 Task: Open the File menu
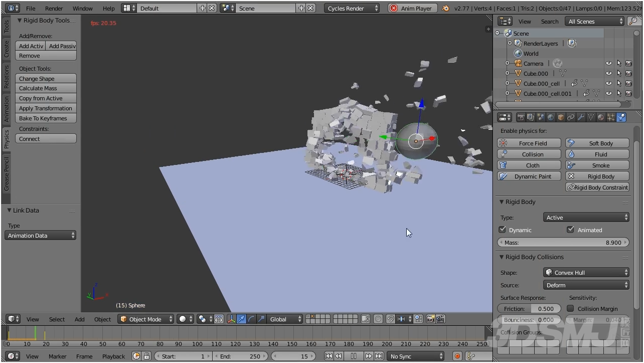click(x=31, y=8)
